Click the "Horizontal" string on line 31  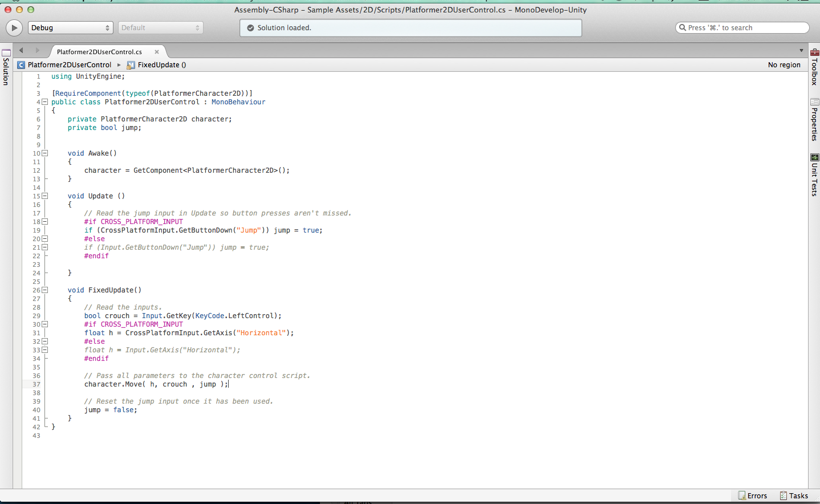pyautogui.click(x=261, y=333)
